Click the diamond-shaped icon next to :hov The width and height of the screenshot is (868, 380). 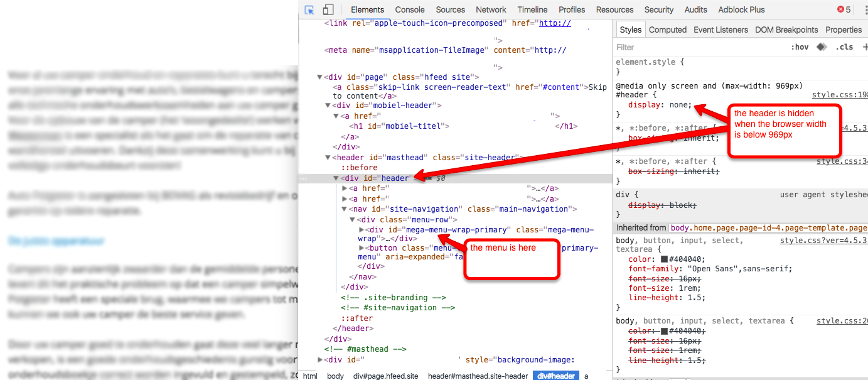click(x=821, y=47)
